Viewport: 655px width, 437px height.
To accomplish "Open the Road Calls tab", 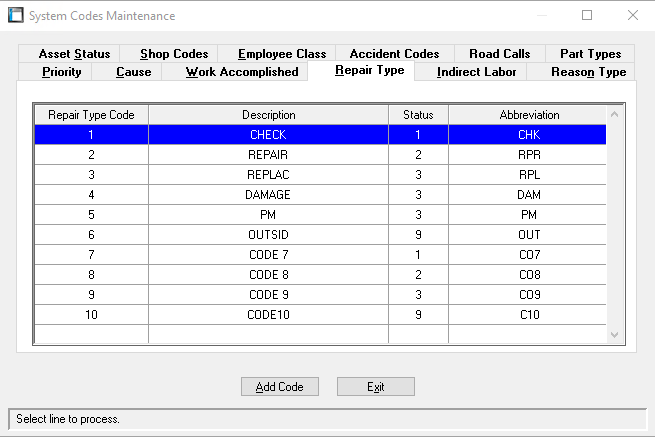I will 499,54.
